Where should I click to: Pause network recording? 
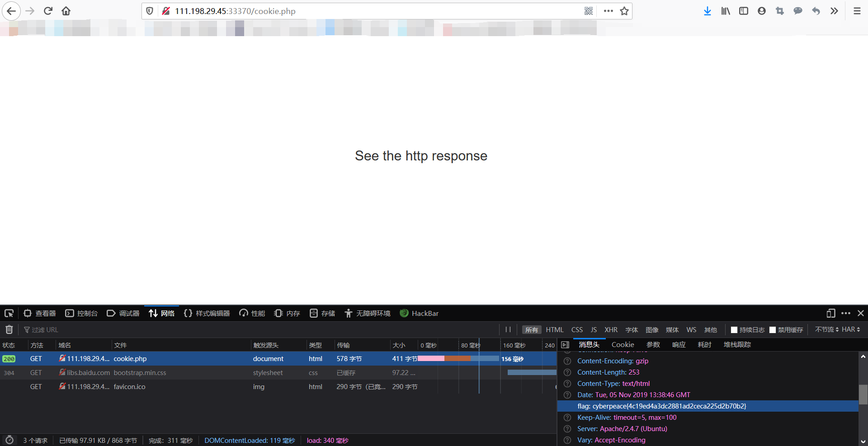508,329
